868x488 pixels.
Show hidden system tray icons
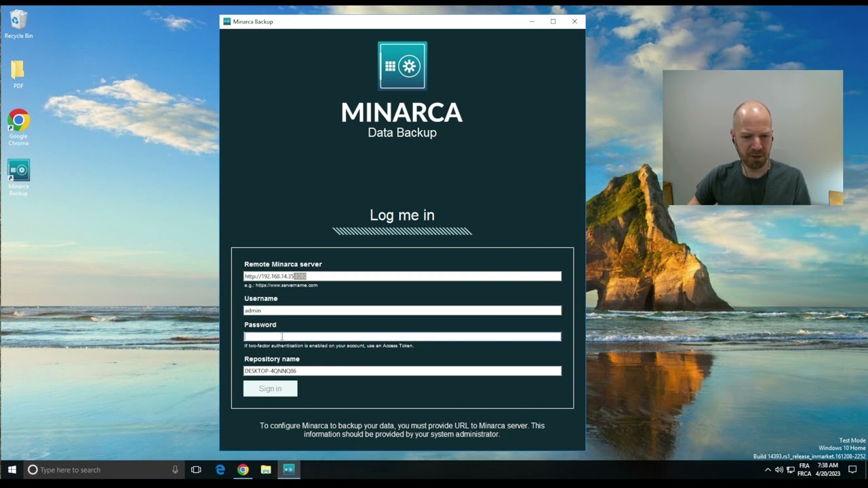pos(768,470)
